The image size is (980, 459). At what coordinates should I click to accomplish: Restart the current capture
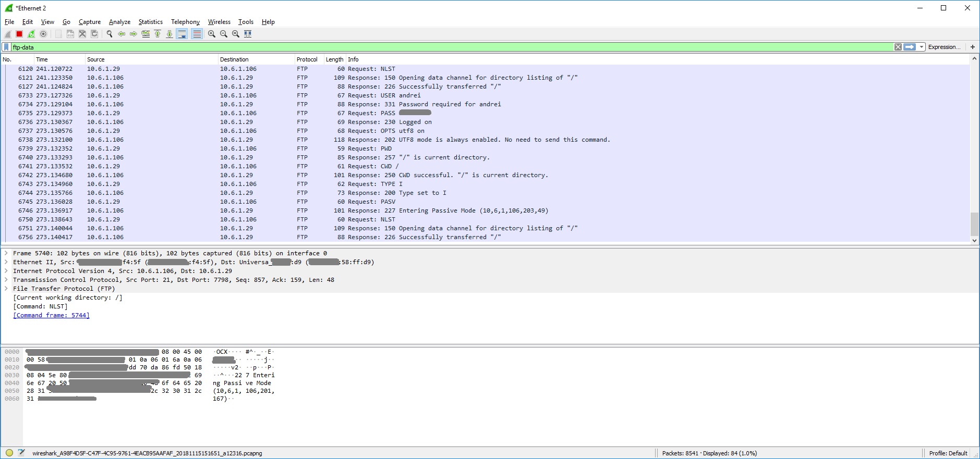point(31,34)
